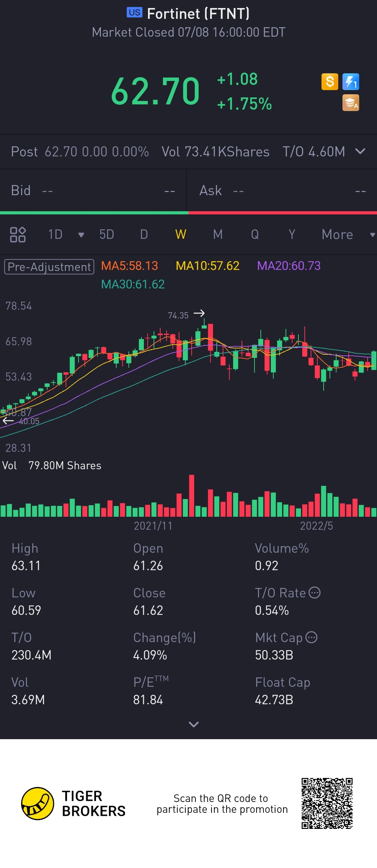Viewport: 377px width, 868px height.
Task: Switch chart to 5D tab
Action: click(x=107, y=235)
